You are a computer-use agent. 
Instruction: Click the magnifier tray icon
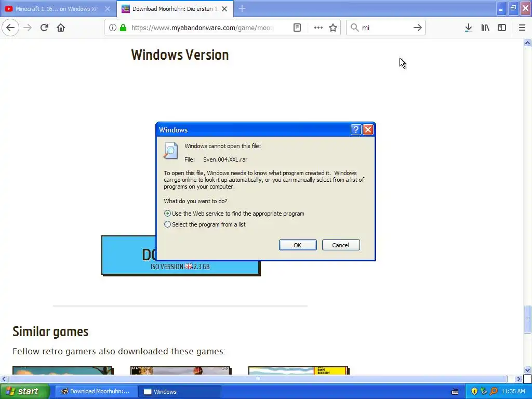pos(494,392)
